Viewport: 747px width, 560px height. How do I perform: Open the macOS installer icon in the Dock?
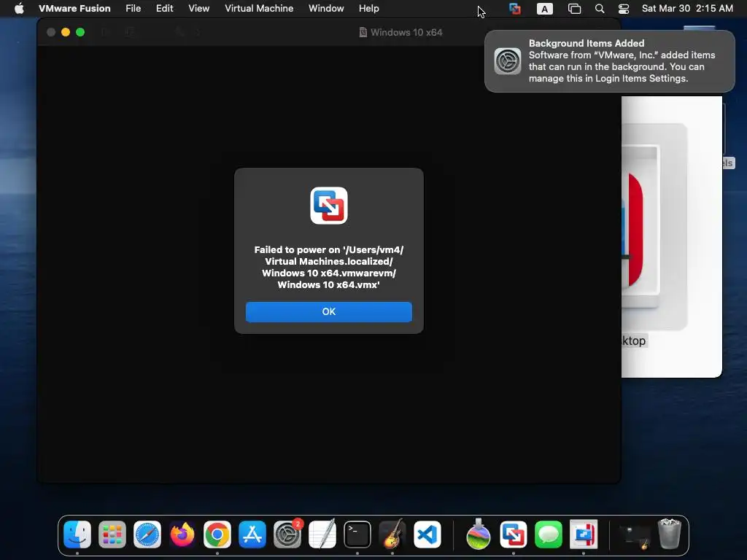(479, 534)
